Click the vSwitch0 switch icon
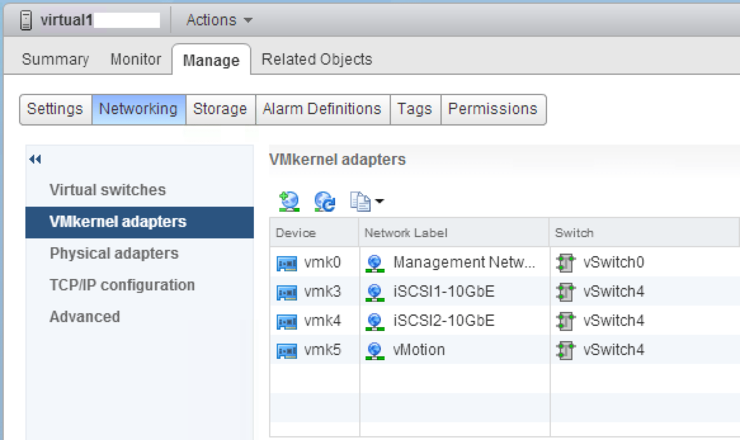740x440 pixels. (565, 263)
